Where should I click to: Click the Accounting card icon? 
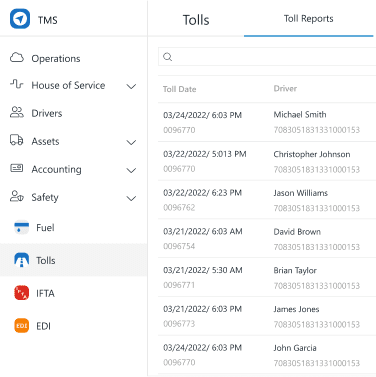(17, 168)
